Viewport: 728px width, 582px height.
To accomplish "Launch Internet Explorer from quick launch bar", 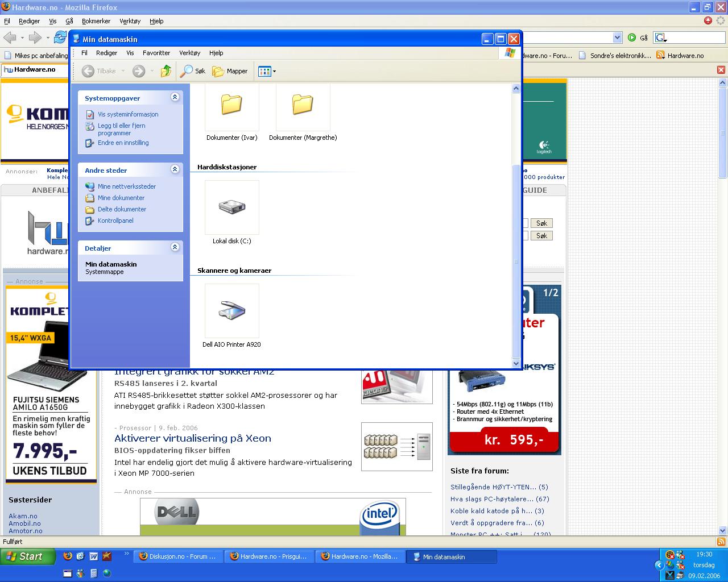I will pyautogui.click(x=80, y=556).
